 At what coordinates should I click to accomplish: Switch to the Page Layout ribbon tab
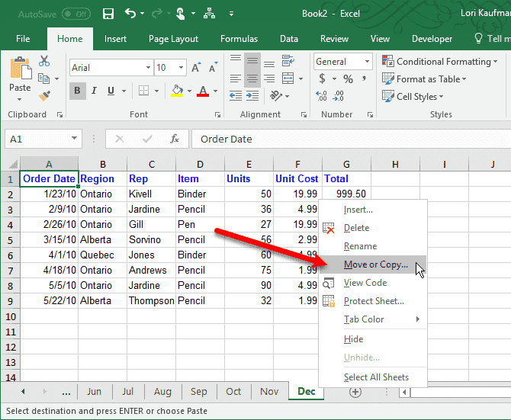tap(173, 39)
